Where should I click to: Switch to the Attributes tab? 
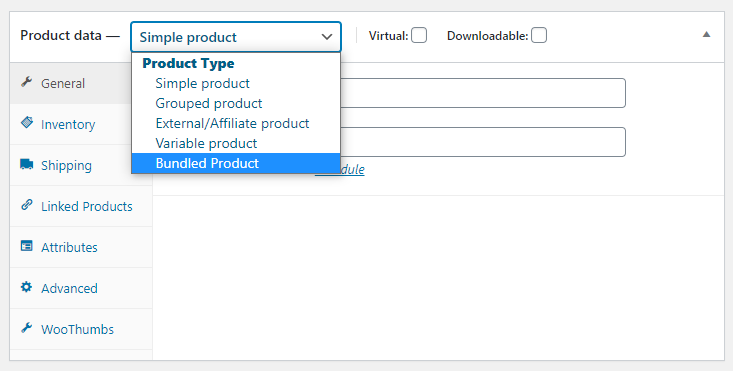point(81,247)
